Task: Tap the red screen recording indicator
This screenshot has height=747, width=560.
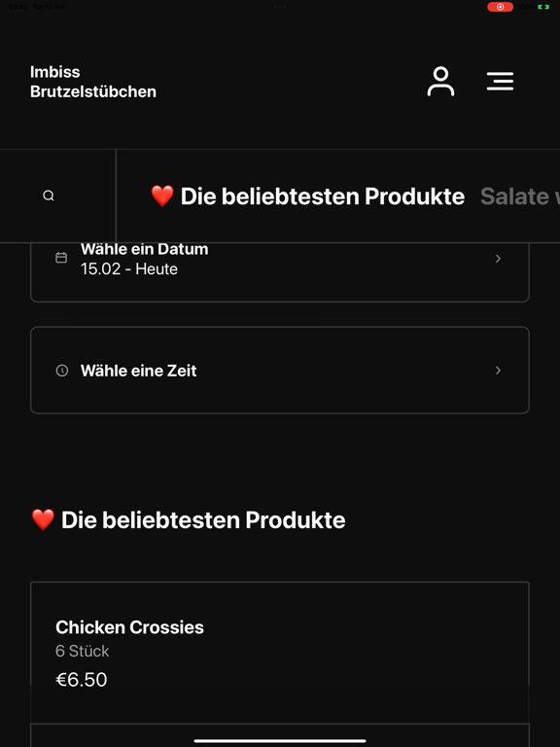Action: [500, 7]
